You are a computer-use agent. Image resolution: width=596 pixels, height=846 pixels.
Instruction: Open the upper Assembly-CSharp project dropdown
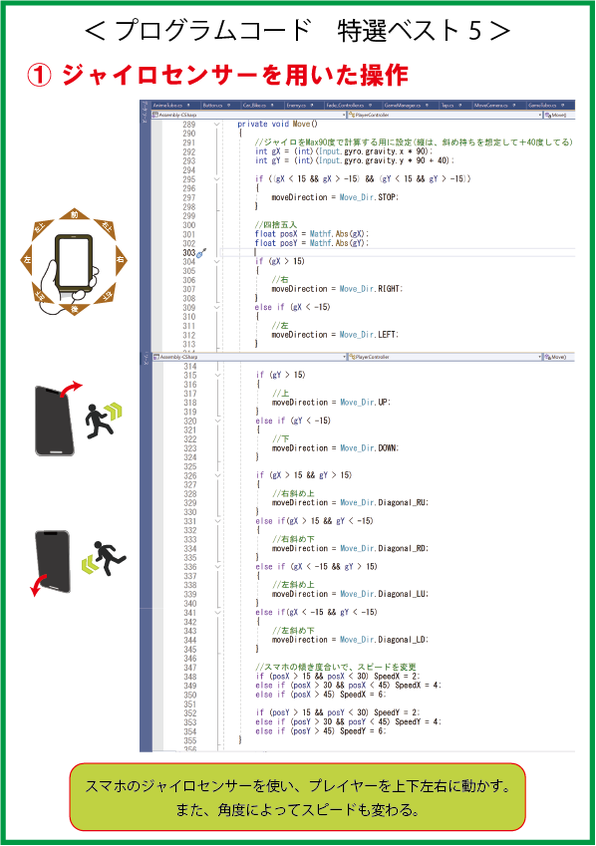coord(249,115)
